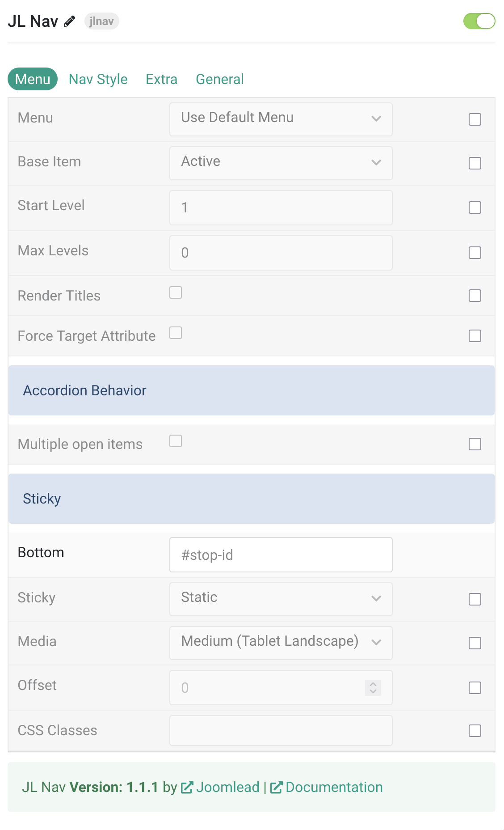Image resolution: width=504 pixels, height=830 pixels.
Task: Open the Extra tab
Action: click(x=162, y=79)
